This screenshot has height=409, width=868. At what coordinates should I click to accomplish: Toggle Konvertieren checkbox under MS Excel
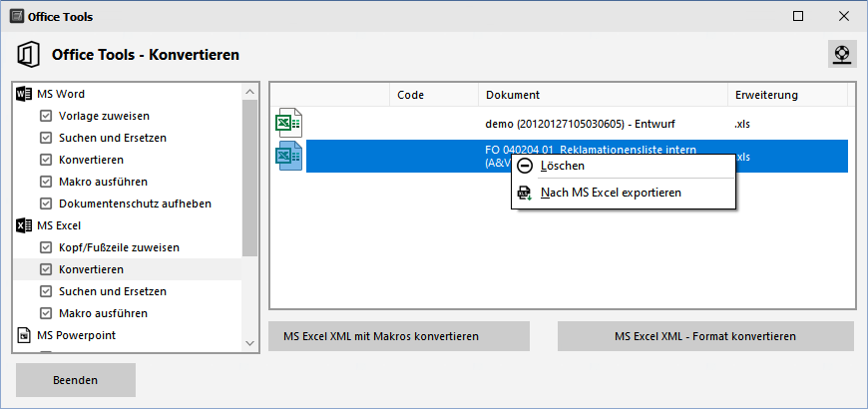[x=46, y=269]
